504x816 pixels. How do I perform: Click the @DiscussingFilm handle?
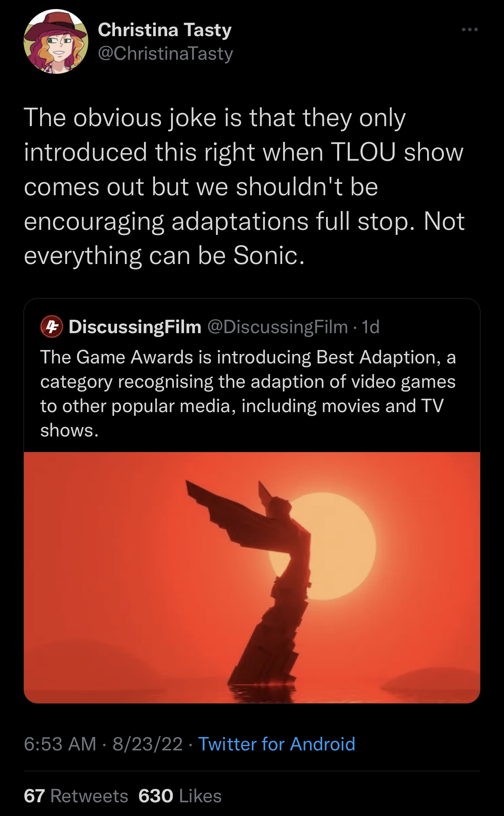pyautogui.click(x=277, y=327)
